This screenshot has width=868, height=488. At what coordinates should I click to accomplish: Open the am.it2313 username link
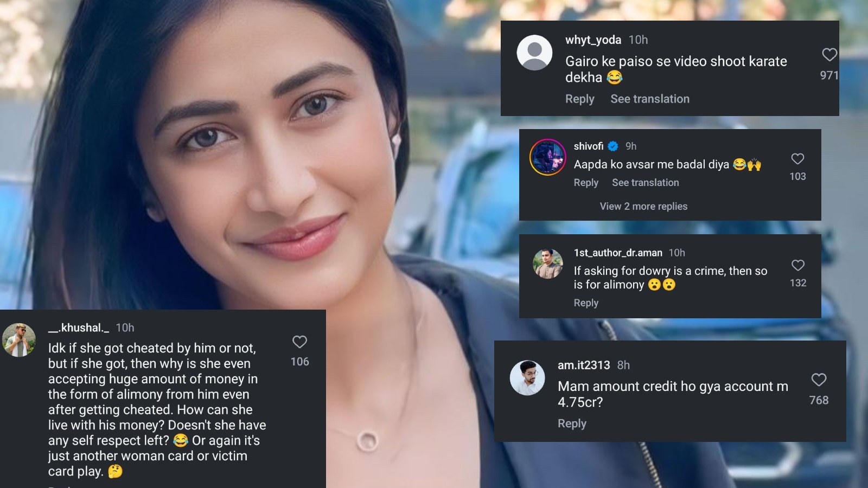pos(584,365)
